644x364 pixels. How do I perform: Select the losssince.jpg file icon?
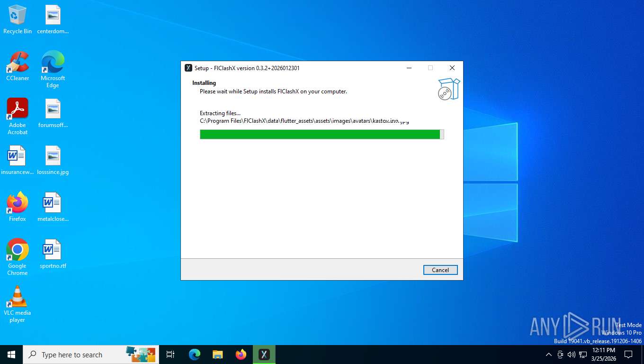click(53, 160)
